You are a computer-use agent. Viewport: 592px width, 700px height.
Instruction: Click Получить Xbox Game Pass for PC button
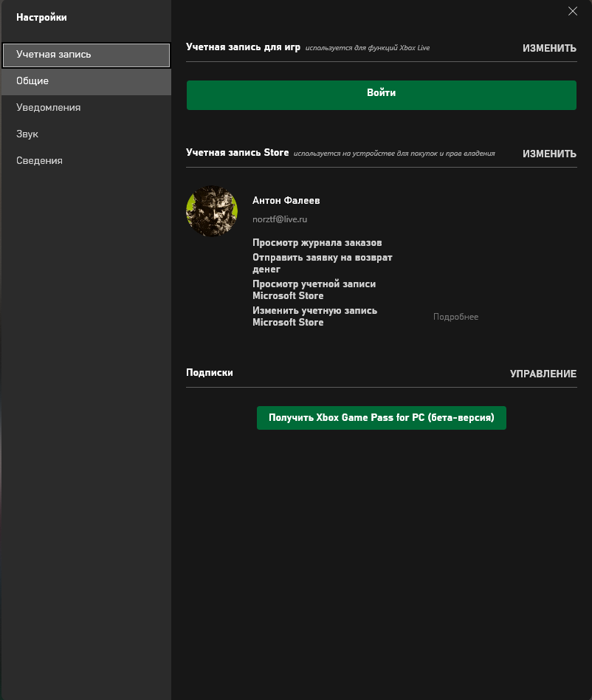[x=382, y=418]
